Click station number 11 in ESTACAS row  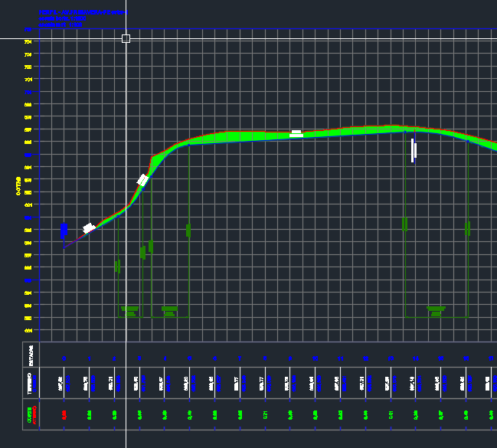pyautogui.click(x=341, y=358)
